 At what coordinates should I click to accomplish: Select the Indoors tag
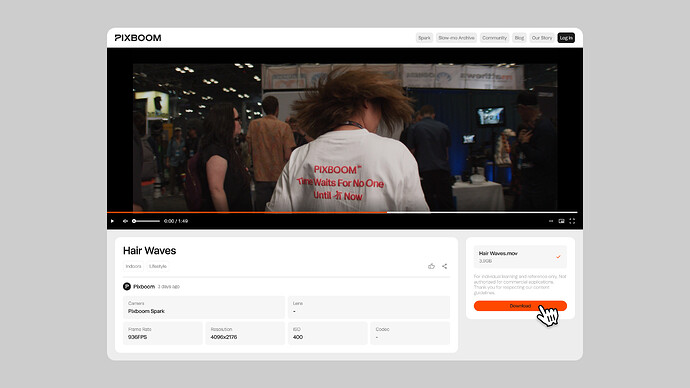pyautogui.click(x=133, y=266)
